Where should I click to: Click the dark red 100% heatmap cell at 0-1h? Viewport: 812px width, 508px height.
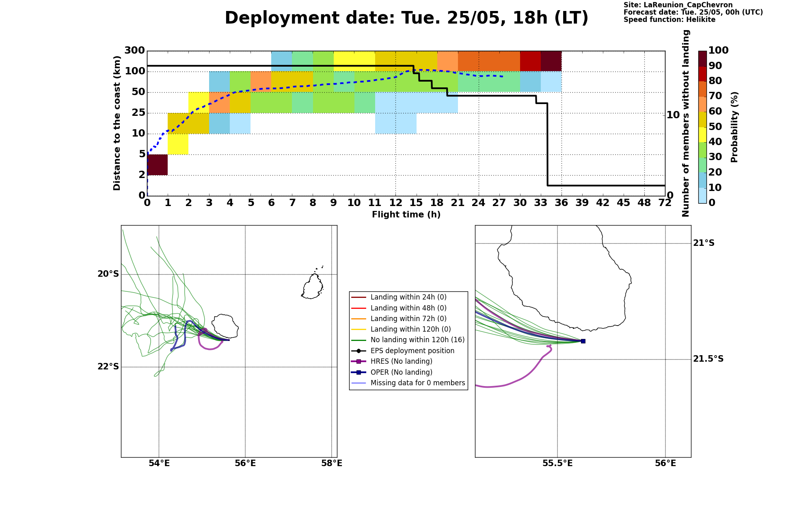(x=158, y=165)
